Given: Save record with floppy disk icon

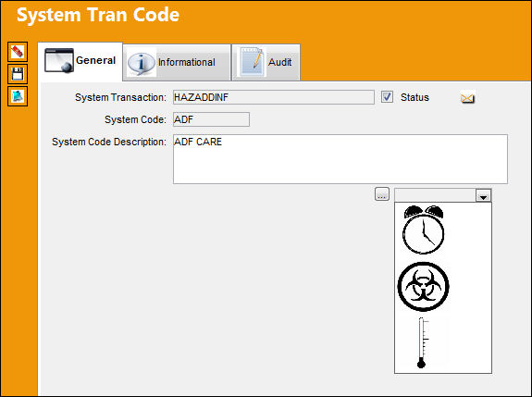Looking at the screenshot, I should [x=18, y=74].
